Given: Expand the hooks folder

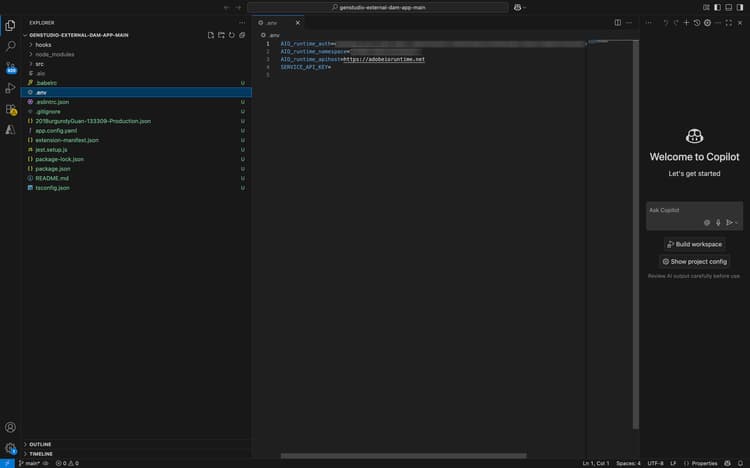Looking at the screenshot, I should [x=43, y=45].
